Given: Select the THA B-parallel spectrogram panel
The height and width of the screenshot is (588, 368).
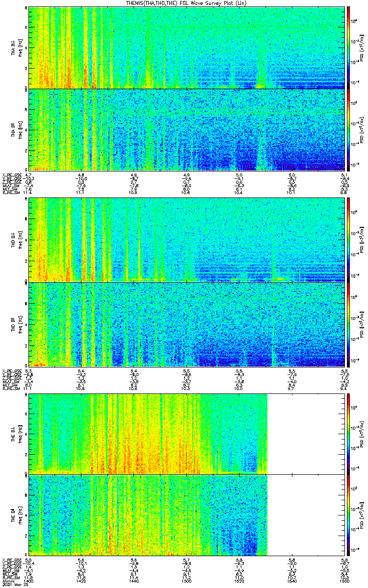Looking at the screenshot, I should pos(187,129).
